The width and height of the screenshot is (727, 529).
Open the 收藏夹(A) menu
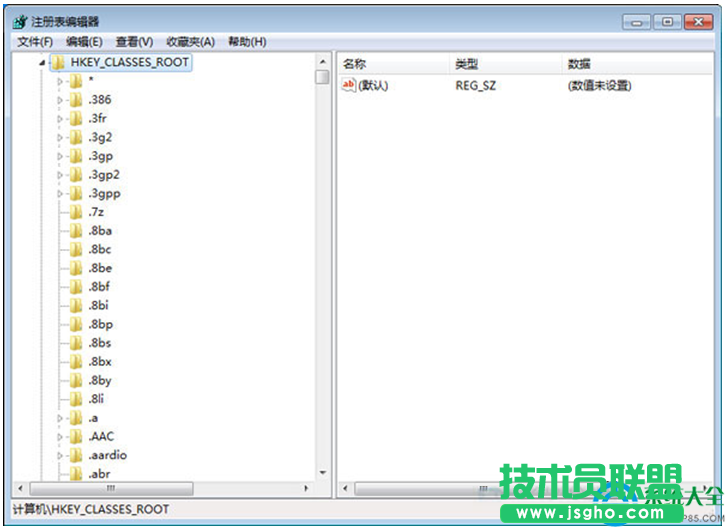click(190, 42)
